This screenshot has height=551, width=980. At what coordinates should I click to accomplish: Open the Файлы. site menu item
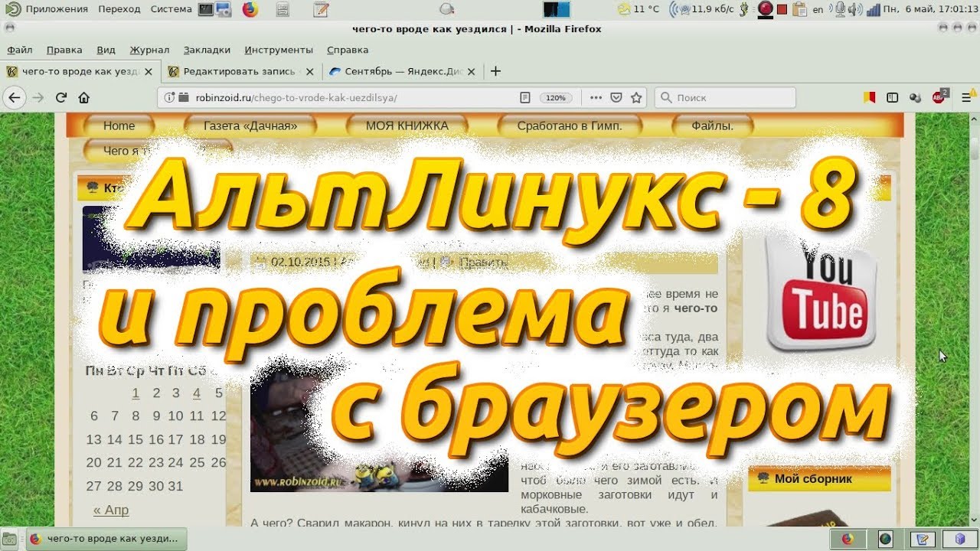click(712, 126)
